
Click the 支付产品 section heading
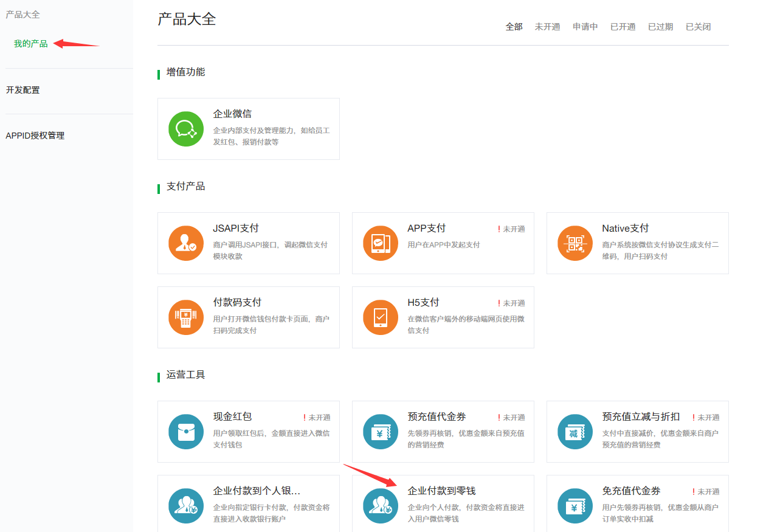186,186
